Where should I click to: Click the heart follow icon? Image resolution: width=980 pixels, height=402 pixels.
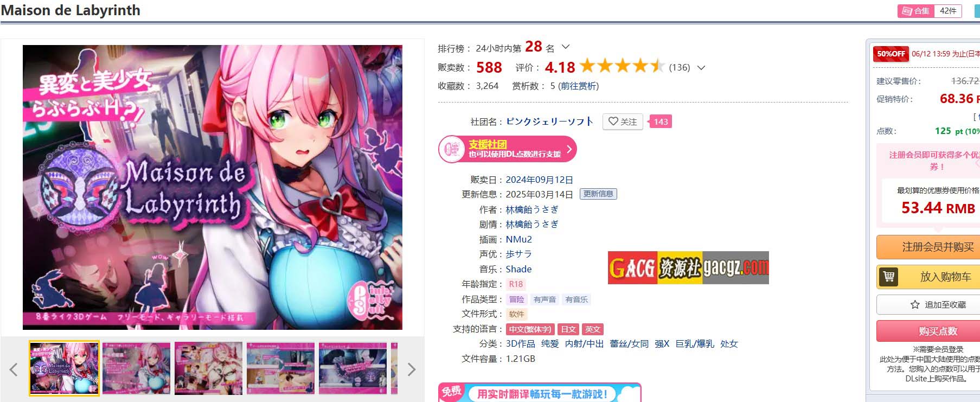[613, 122]
